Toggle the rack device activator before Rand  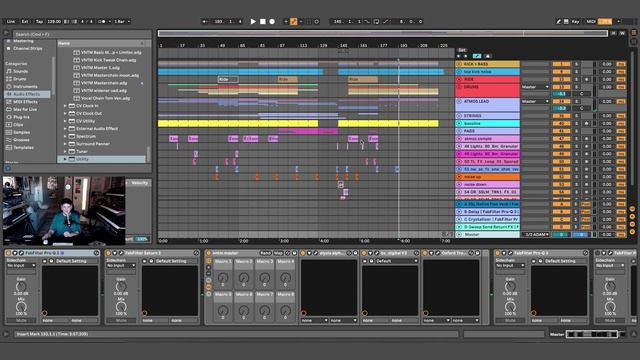[x=209, y=253]
